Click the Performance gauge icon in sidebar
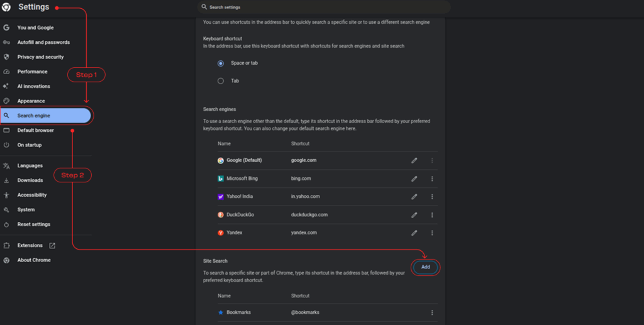Viewport: 644px width, 325px height. point(6,72)
